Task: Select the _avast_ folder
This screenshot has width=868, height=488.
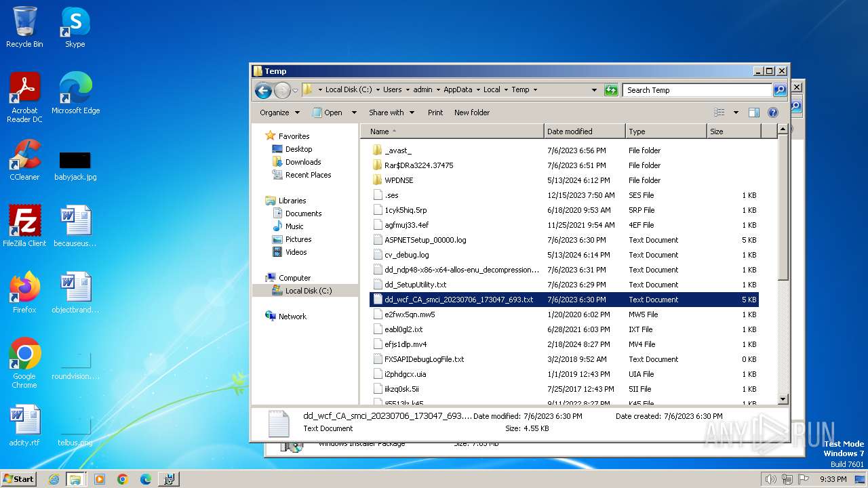Action: pyautogui.click(x=564, y=150)
